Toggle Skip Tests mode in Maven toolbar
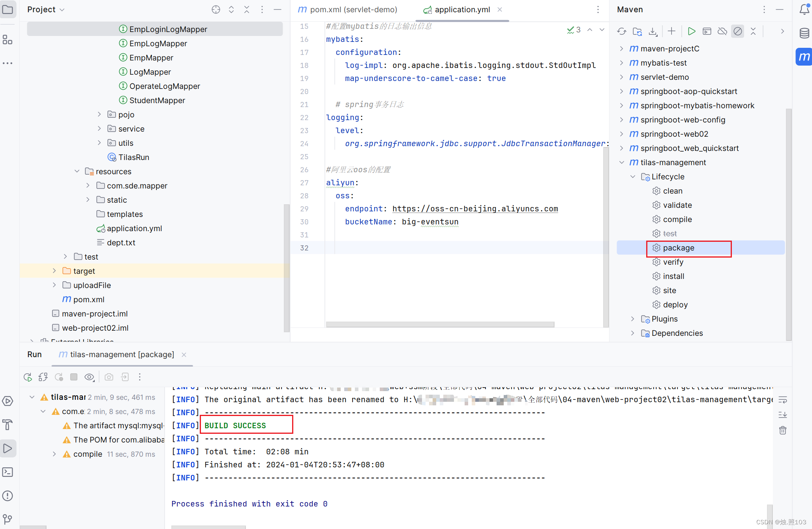 coord(737,32)
